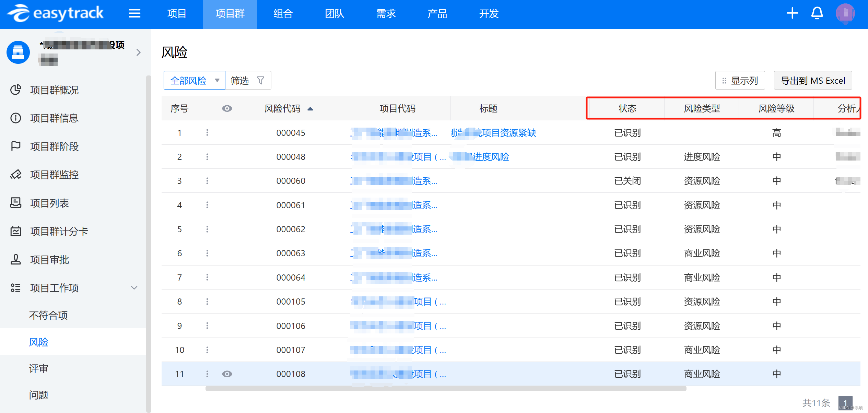Click the 项目审批 stamp icon
The height and width of the screenshot is (413, 868).
point(16,260)
